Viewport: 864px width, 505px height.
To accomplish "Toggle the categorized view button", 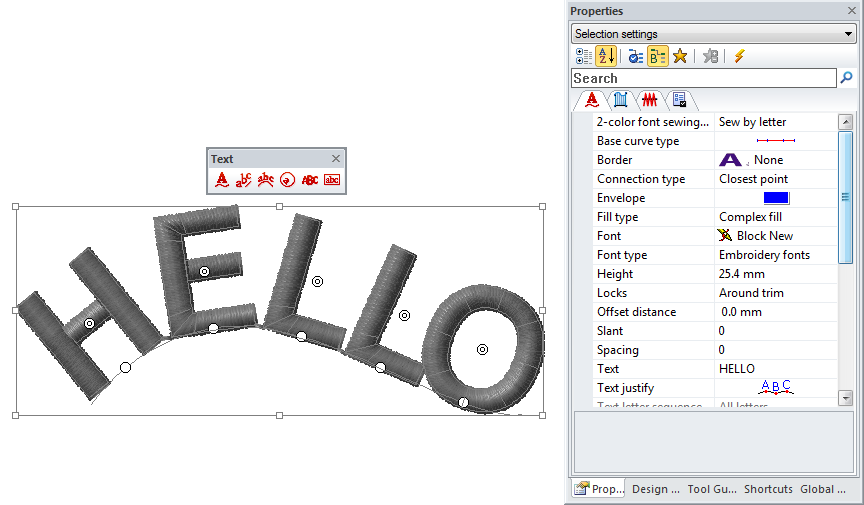I will point(583,56).
